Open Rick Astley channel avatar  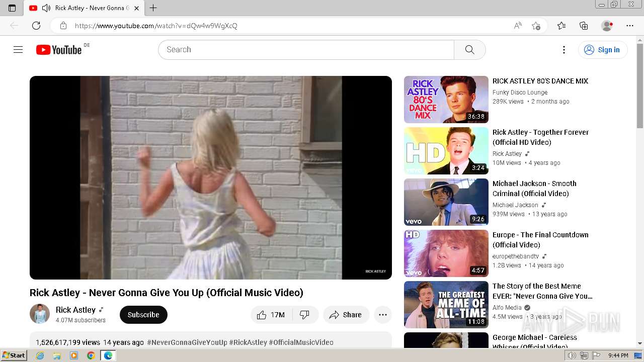coord(40,314)
